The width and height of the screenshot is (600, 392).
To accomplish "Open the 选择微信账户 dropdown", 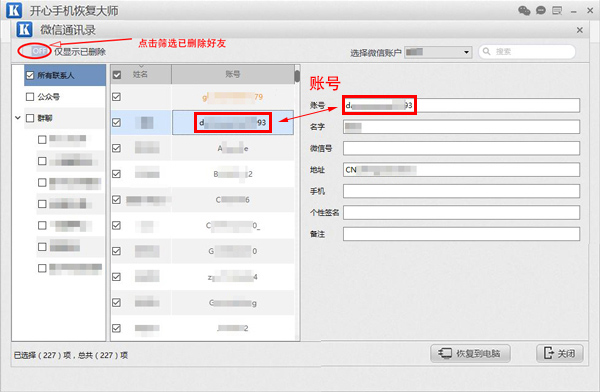I will (x=438, y=52).
